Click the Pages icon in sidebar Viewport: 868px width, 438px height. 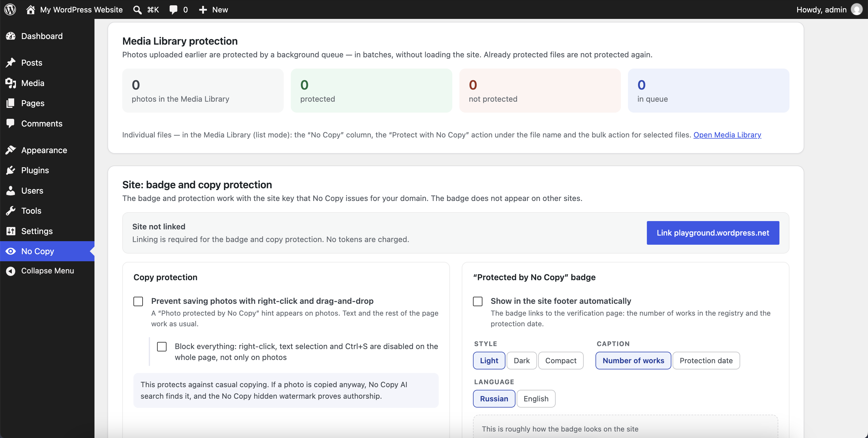11,103
